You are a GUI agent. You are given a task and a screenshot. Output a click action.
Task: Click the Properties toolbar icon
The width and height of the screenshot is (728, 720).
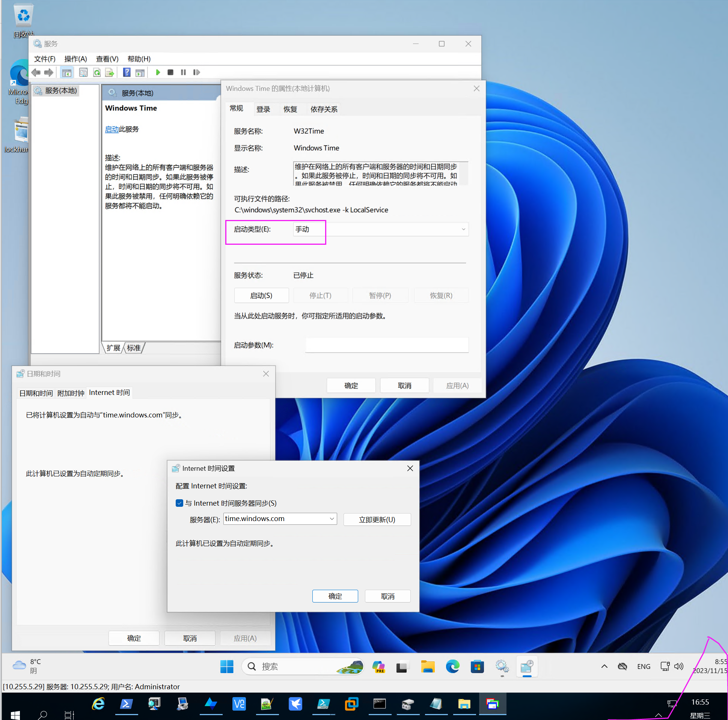click(83, 72)
